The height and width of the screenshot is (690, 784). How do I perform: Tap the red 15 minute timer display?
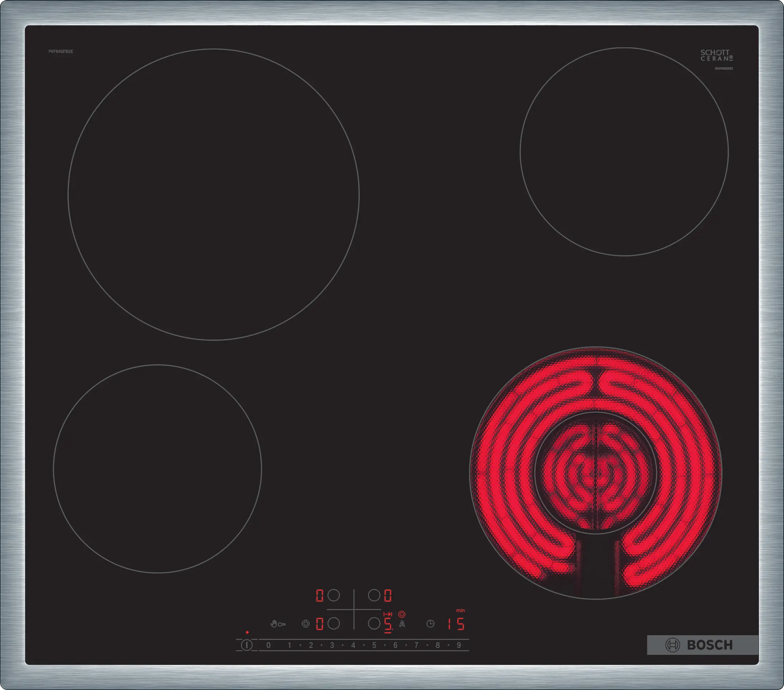click(456, 624)
